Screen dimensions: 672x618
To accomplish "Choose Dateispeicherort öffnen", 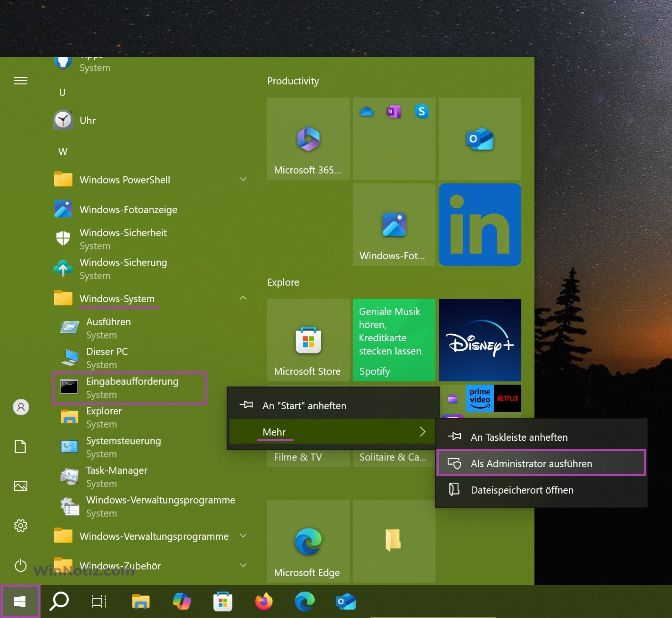I will (x=541, y=490).
